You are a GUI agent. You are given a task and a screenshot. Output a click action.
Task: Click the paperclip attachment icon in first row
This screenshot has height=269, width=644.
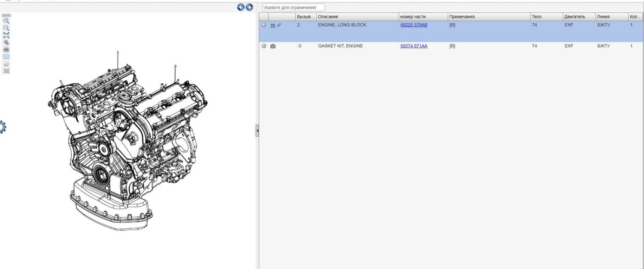pyautogui.click(x=279, y=25)
